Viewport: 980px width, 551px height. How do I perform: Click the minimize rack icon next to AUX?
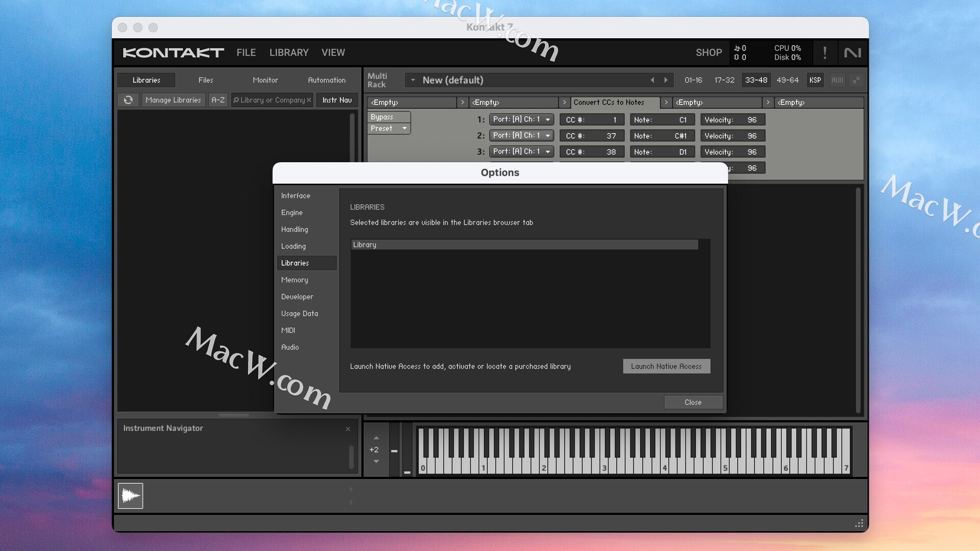[x=856, y=80]
